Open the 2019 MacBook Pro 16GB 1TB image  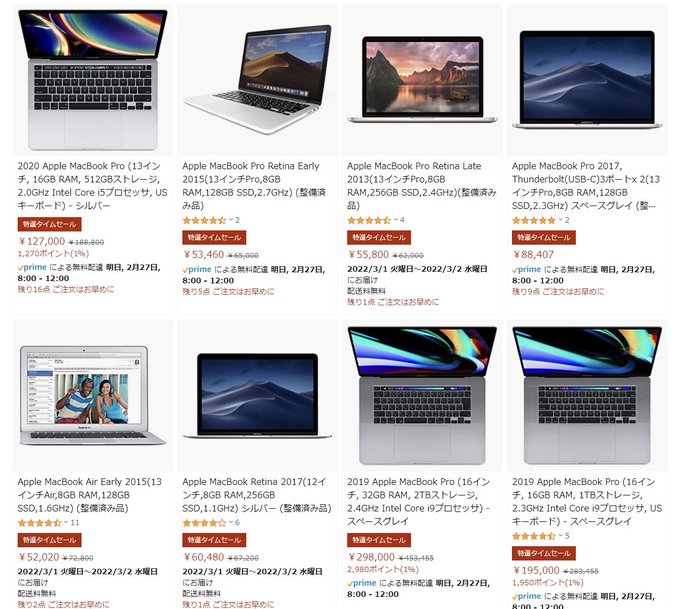(587, 395)
